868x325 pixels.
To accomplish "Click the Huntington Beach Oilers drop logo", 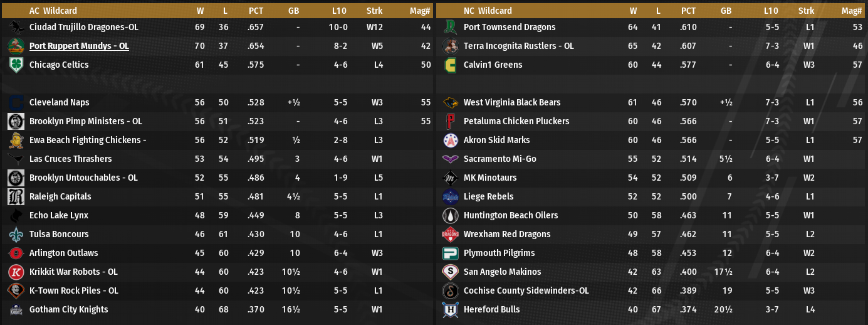I will click(450, 215).
